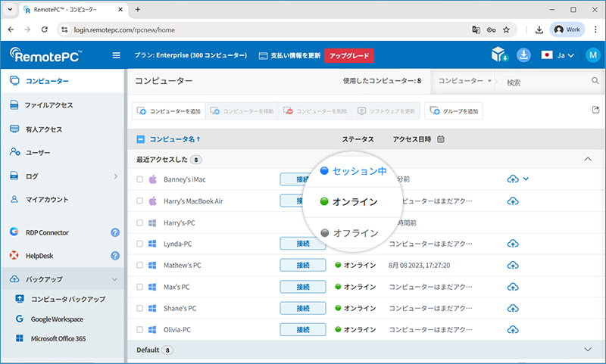Click 支払い情報を更新 link
The height and width of the screenshot is (364, 606).
(x=289, y=55)
